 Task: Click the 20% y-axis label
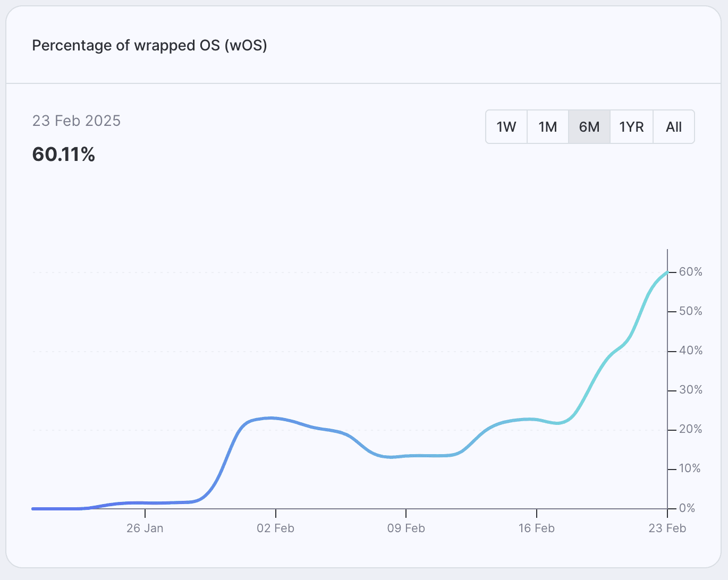tap(691, 429)
